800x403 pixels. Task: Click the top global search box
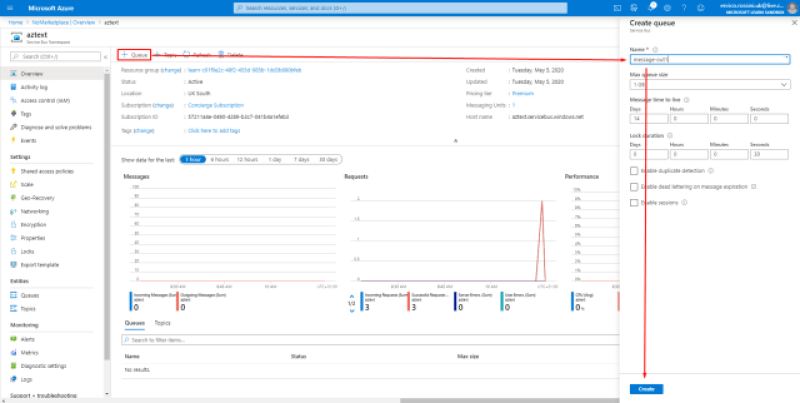click(401, 8)
